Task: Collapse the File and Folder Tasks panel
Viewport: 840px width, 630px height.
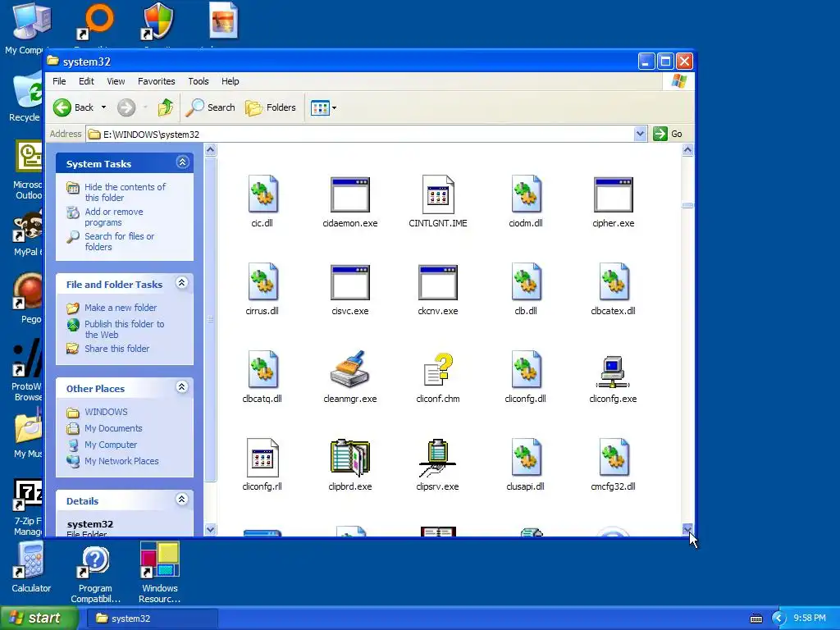Action: [x=182, y=283]
